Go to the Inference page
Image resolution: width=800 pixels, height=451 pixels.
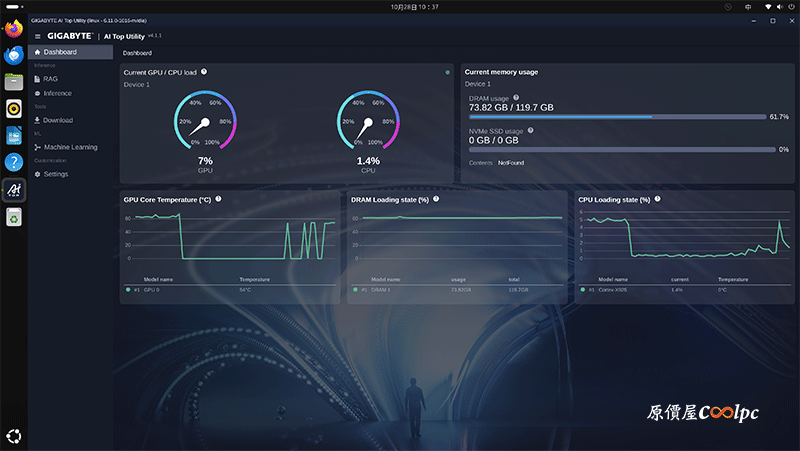57,93
